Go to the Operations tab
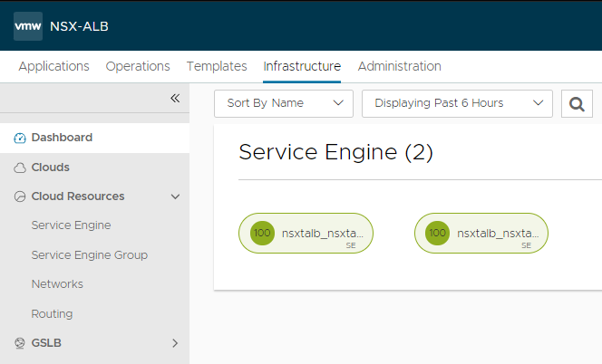 tap(138, 66)
